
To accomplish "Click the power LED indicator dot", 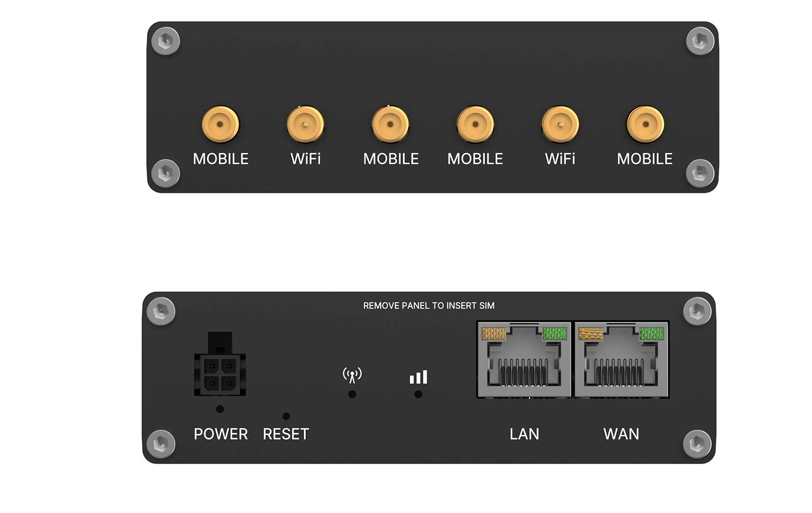I will pyautogui.click(x=220, y=409).
